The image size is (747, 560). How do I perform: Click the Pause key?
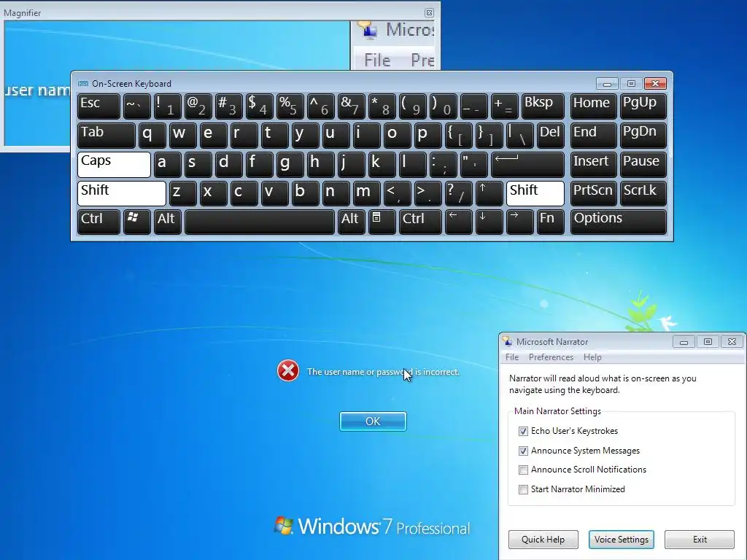click(643, 164)
